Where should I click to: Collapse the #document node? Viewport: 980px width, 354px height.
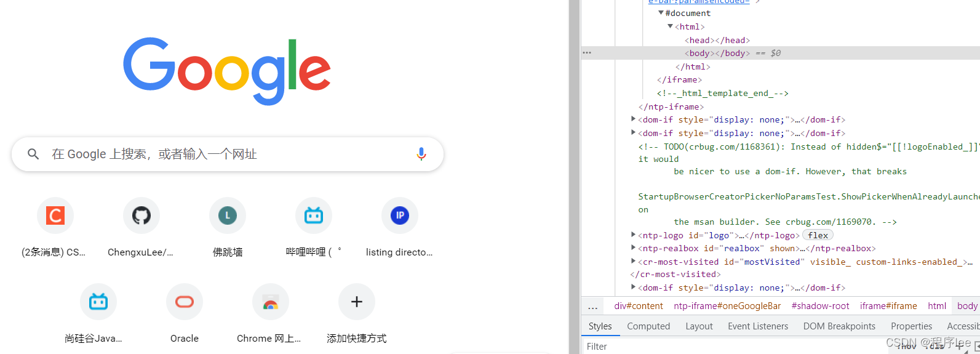[x=661, y=13]
